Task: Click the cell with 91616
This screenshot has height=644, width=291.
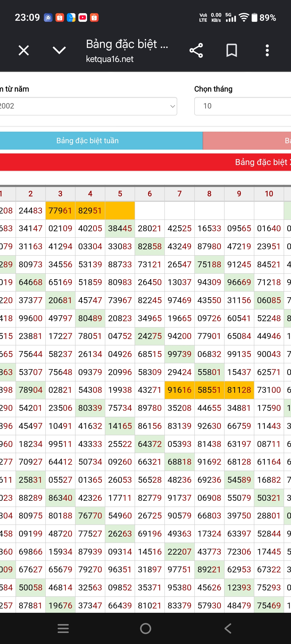Action: (179, 390)
